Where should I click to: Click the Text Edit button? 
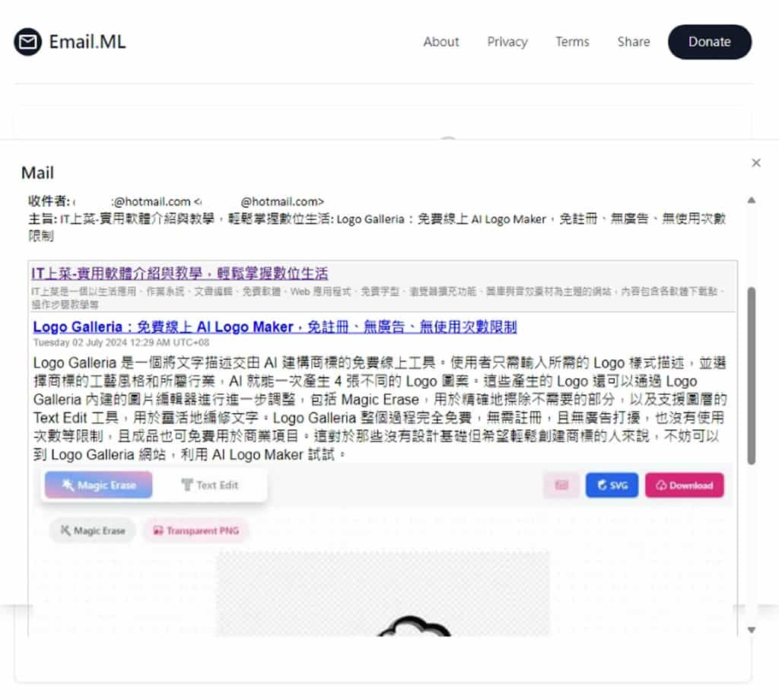[210, 485]
